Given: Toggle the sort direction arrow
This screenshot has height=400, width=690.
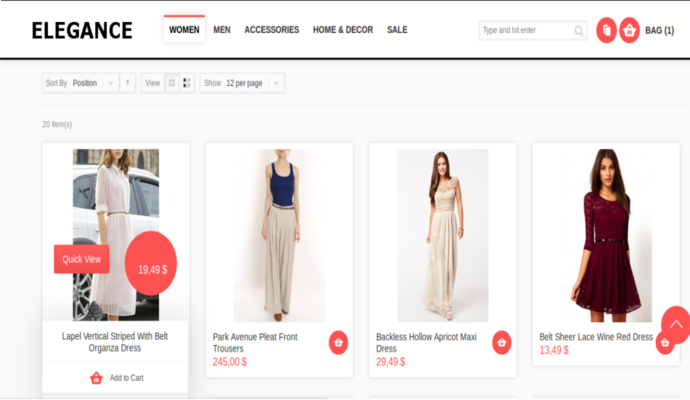Looking at the screenshot, I should (x=128, y=83).
